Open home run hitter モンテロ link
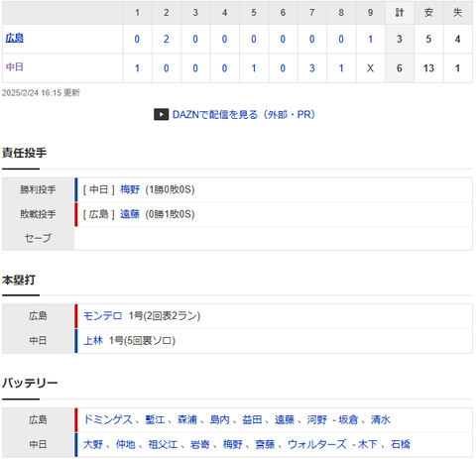 103,316
